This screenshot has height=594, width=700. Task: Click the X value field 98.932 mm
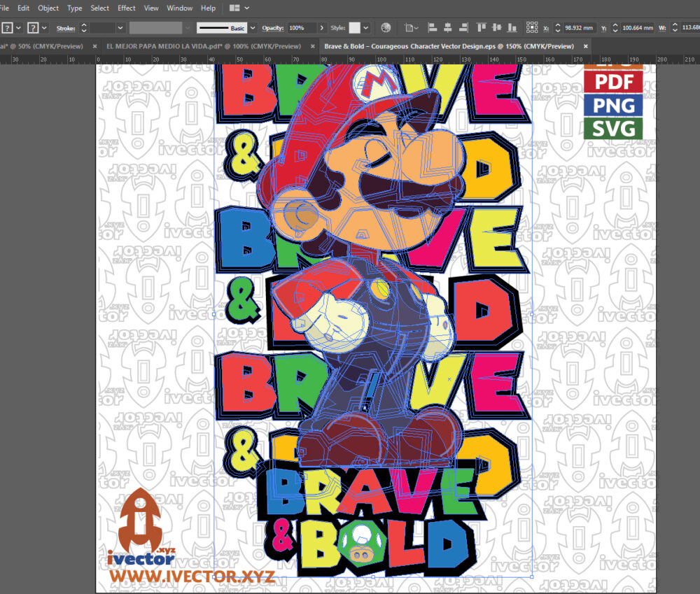coord(580,28)
